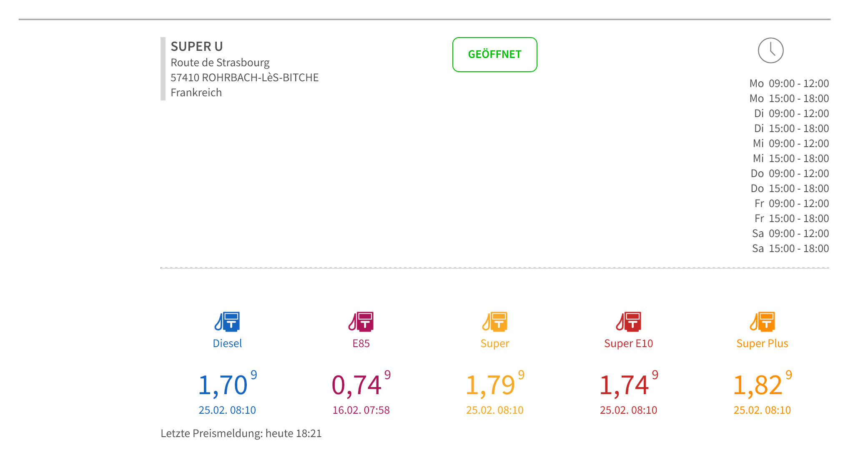The height and width of the screenshot is (450, 868).
Task: Click the blue Diesel fuel pump icon
Action: [x=227, y=322]
